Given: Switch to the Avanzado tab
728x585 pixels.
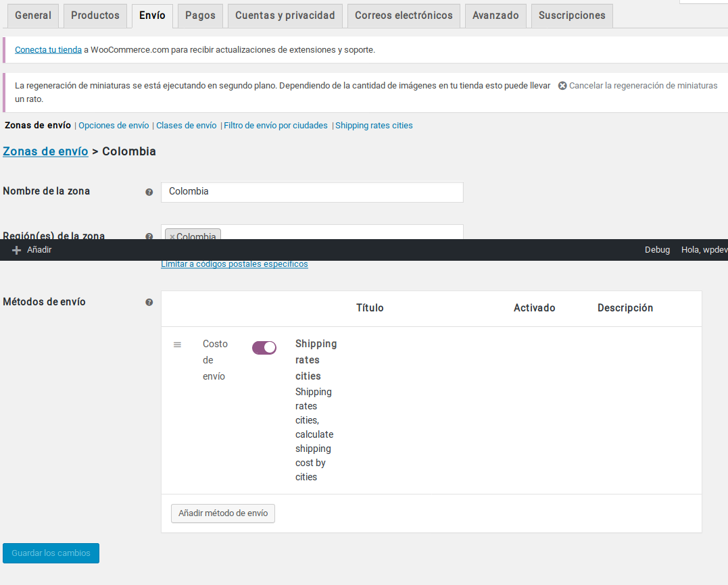Looking at the screenshot, I should [x=495, y=16].
